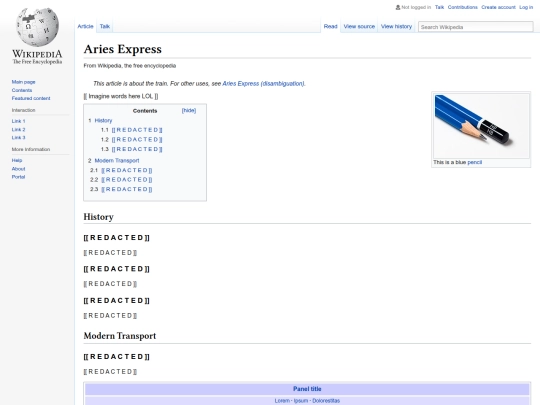The image size is (540, 405).
Task: Open contents entry 1.2 REDACTED
Action: pos(137,139)
